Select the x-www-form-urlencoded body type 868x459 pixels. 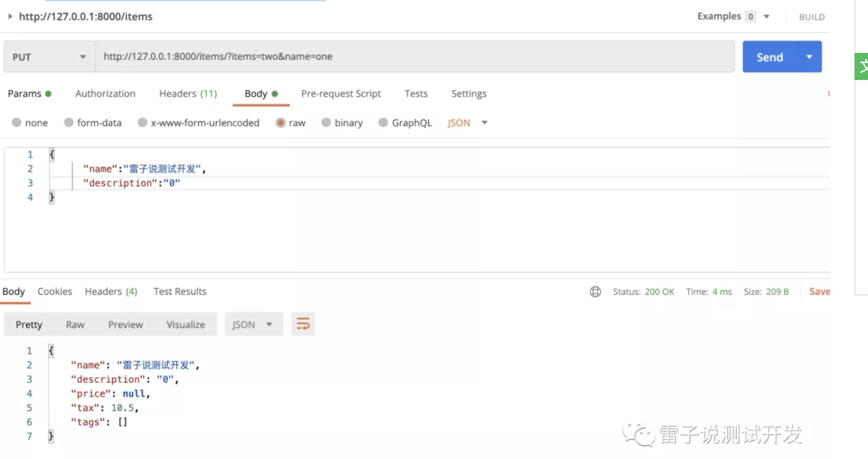[199, 122]
